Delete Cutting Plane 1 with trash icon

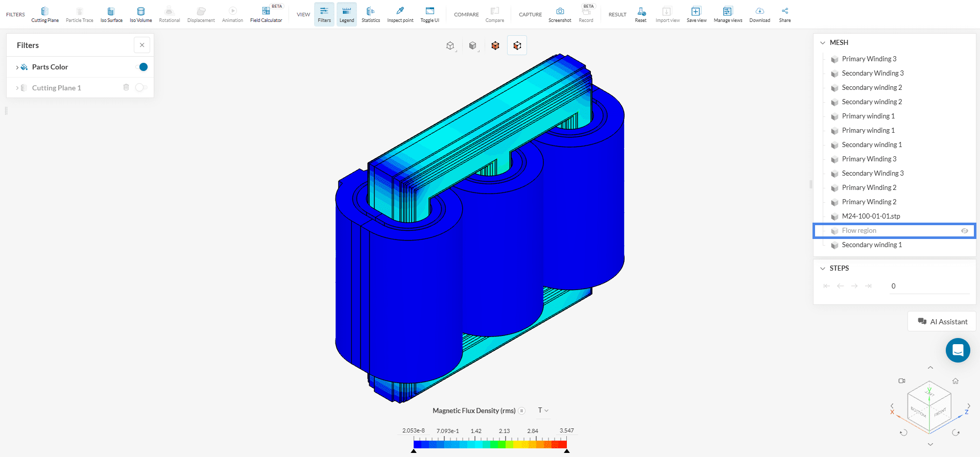(126, 87)
